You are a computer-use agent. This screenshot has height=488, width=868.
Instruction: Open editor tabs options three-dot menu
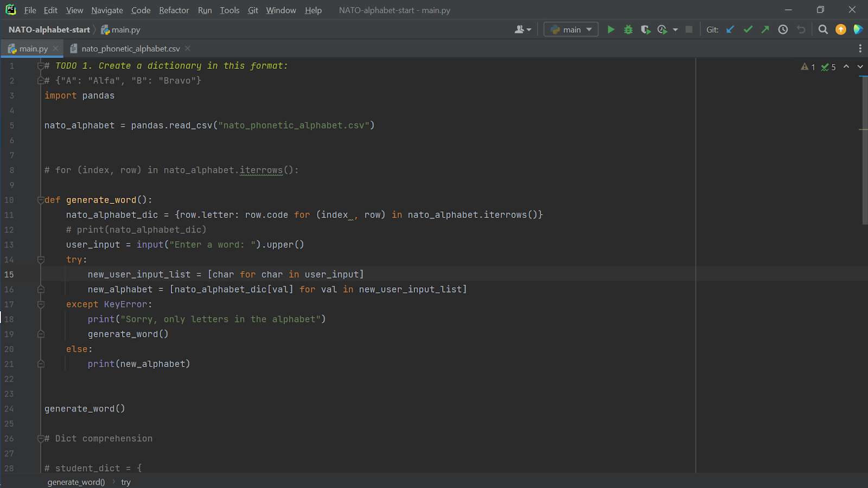860,49
